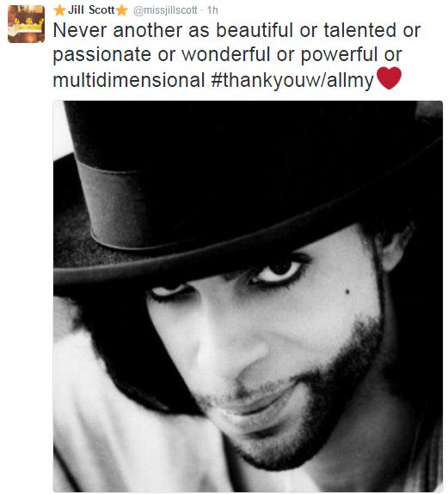
Task: Click the word "multidimensional" in the tweet
Action: (x=129, y=80)
